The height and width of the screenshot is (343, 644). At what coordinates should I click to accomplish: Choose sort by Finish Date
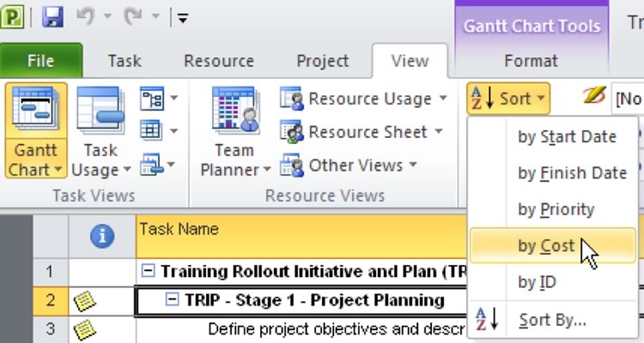(x=572, y=173)
